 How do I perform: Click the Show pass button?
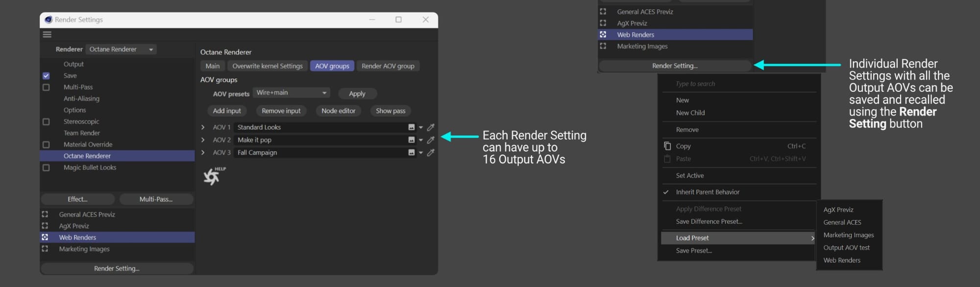pos(391,111)
